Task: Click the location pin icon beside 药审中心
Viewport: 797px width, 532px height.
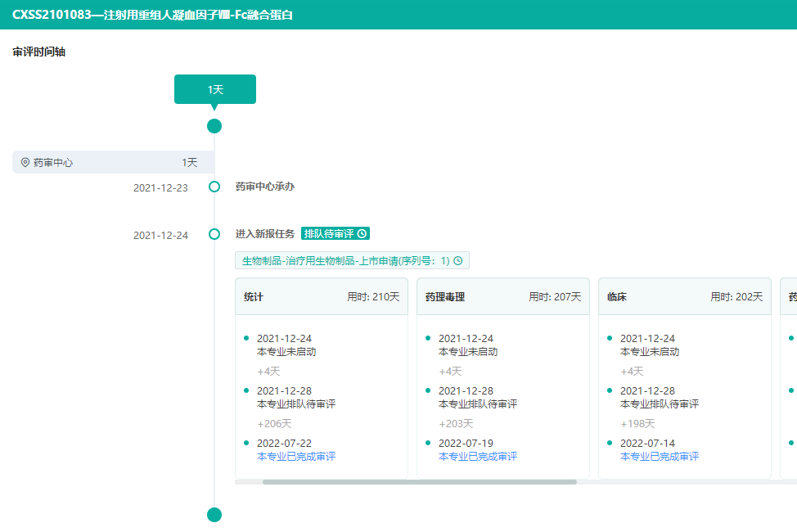Action: coord(25,163)
